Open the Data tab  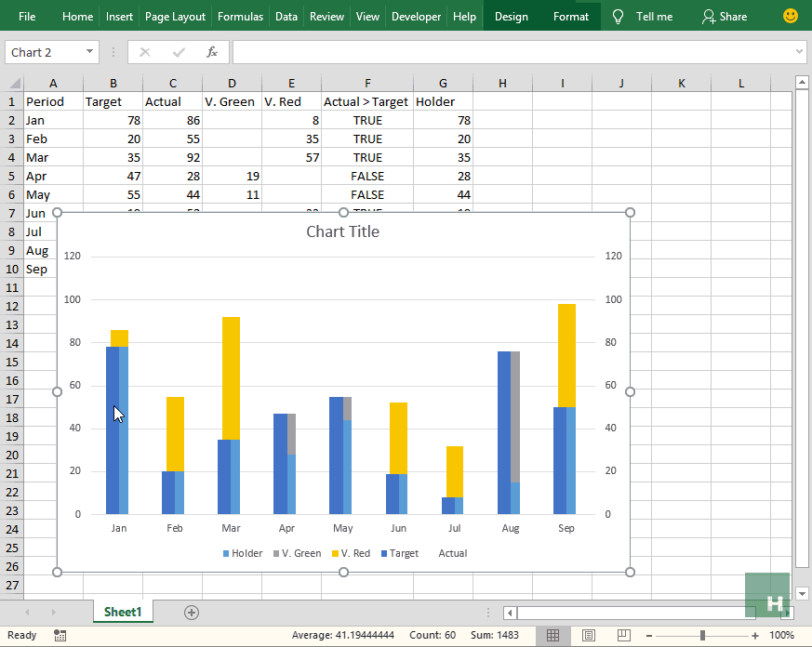[x=286, y=17]
